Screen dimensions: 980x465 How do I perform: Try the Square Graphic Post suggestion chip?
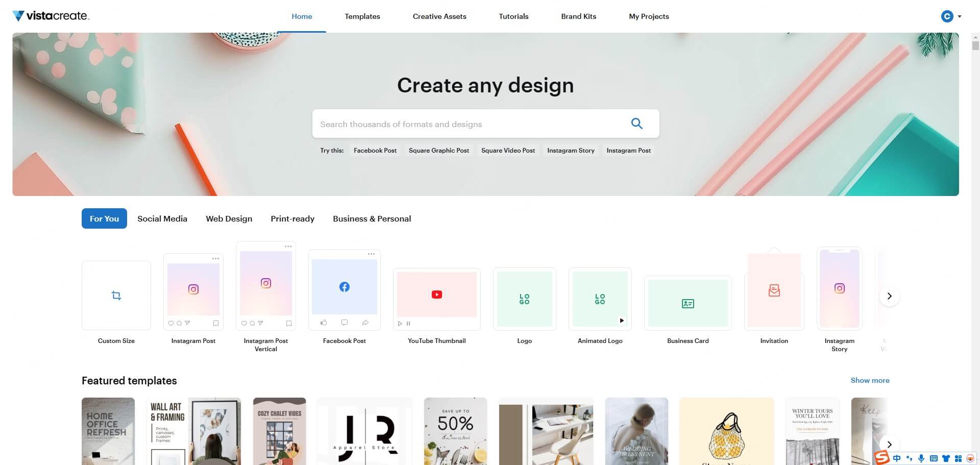pos(439,151)
